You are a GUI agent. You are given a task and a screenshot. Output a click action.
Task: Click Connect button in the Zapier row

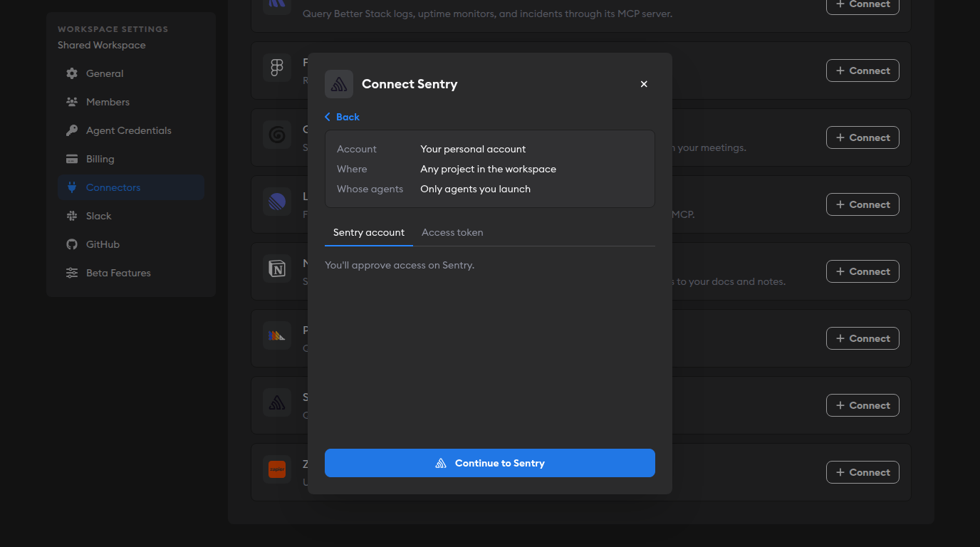pyautogui.click(x=862, y=472)
